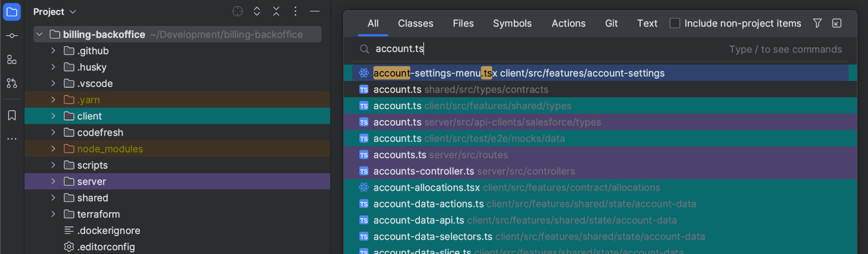Expand the server folder chevron
The image size is (868, 254).
point(53,181)
